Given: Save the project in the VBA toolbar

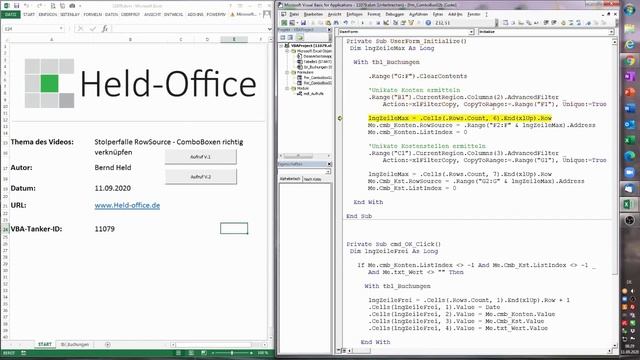Looking at the screenshot, I should pyautogui.click(x=303, y=23).
